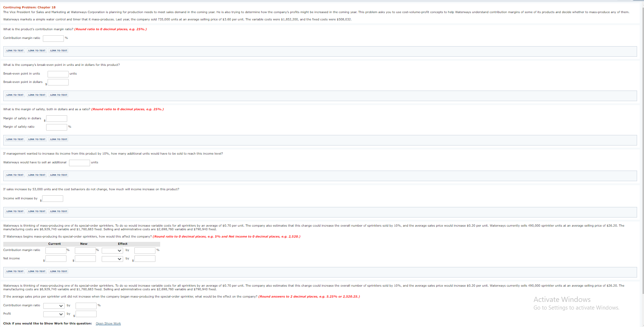Click rightmost LINK TO TEXT under margin of safety
Viewport: 644px width, 327px height.
[x=59, y=139]
